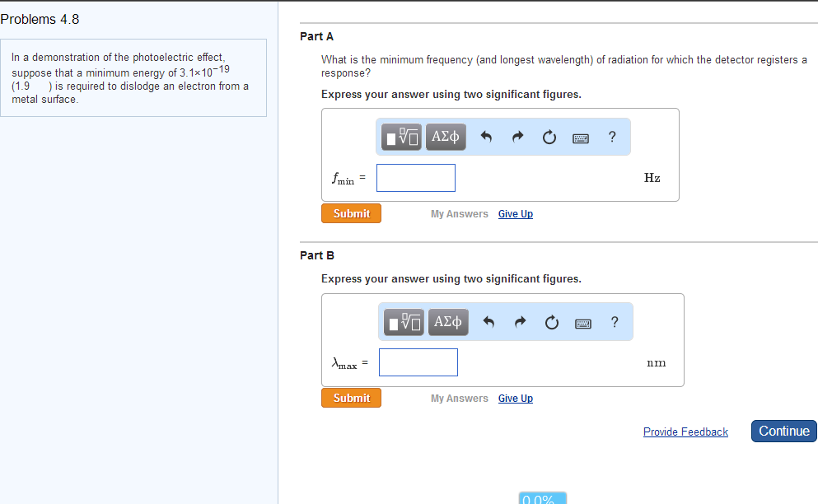Click the Continue button

783,431
